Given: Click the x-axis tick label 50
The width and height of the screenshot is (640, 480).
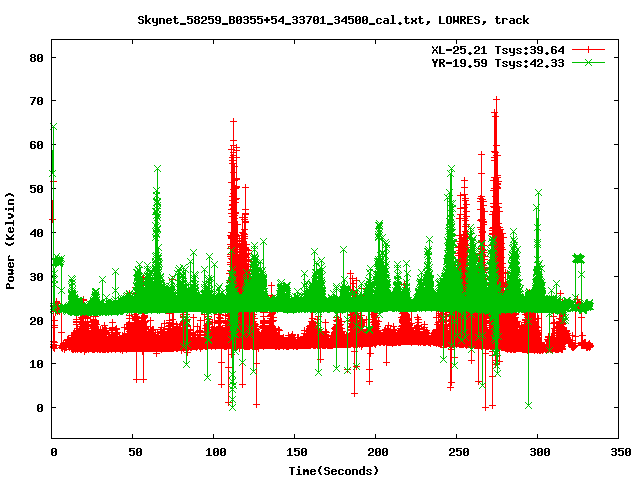Looking at the screenshot, I should click(135, 452).
